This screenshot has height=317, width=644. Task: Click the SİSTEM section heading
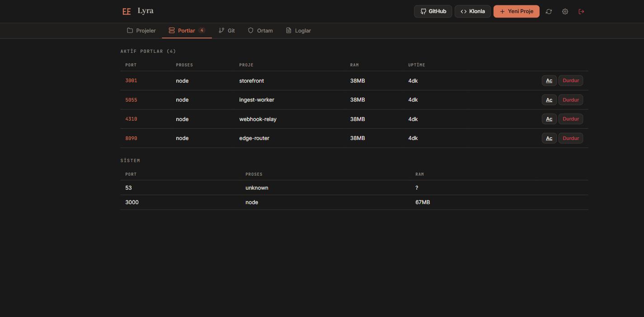130,161
